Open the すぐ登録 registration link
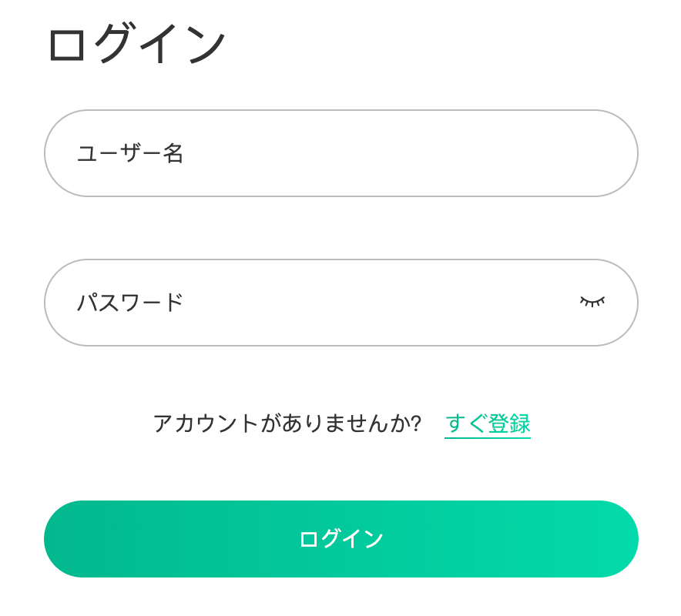The height and width of the screenshot is (616, 681). coord(488,423)
